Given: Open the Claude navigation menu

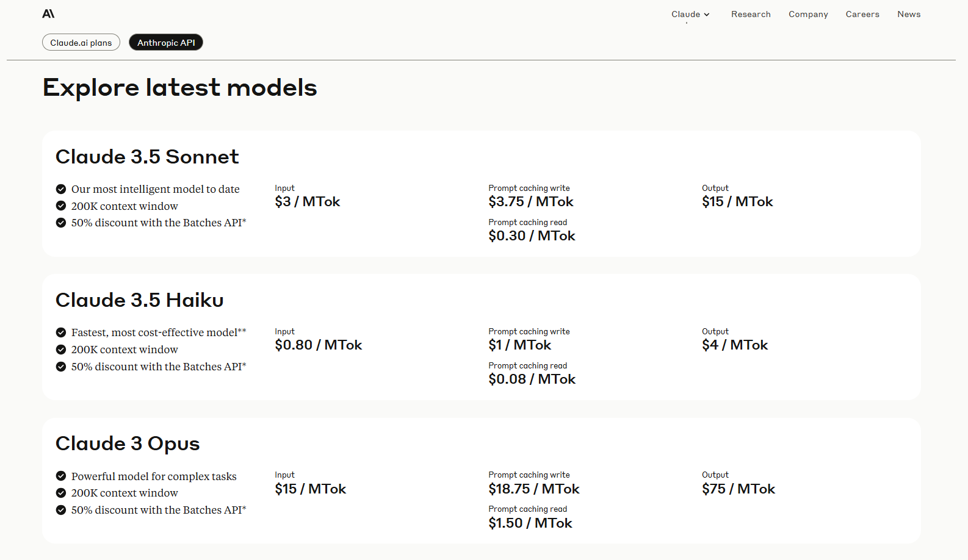Looking at the screenshot, I should pos(690,14).
